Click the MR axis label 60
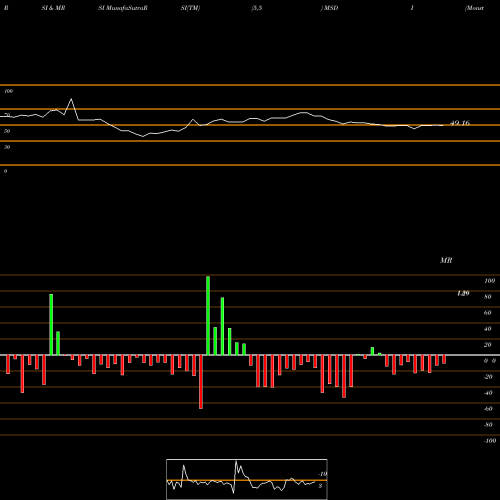This screenshot has width=500, height=500. (x=488, y=313)
